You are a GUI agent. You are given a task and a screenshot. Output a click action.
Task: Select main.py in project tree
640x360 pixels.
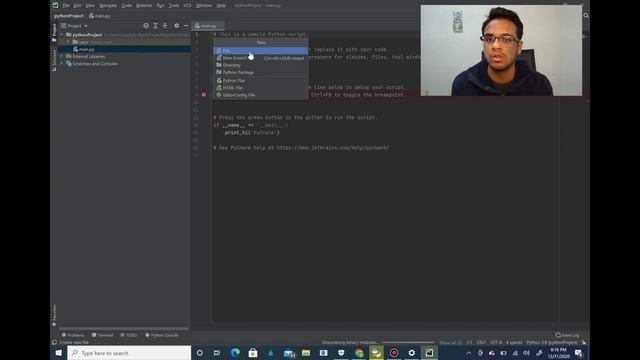[x=86, y=49]
